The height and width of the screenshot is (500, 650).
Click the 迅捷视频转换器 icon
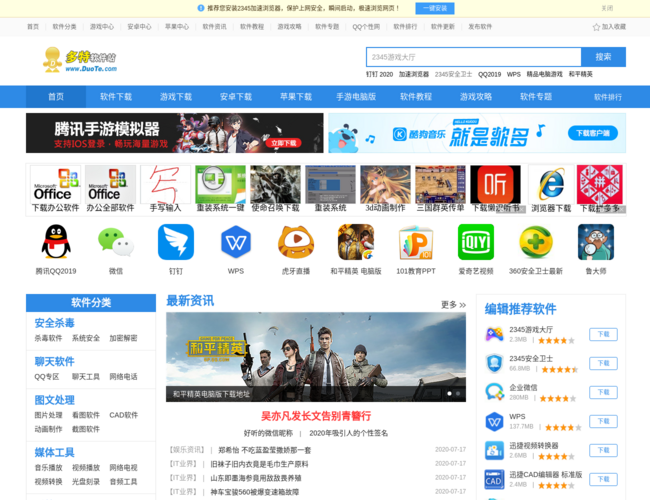[x=494, y=450]
